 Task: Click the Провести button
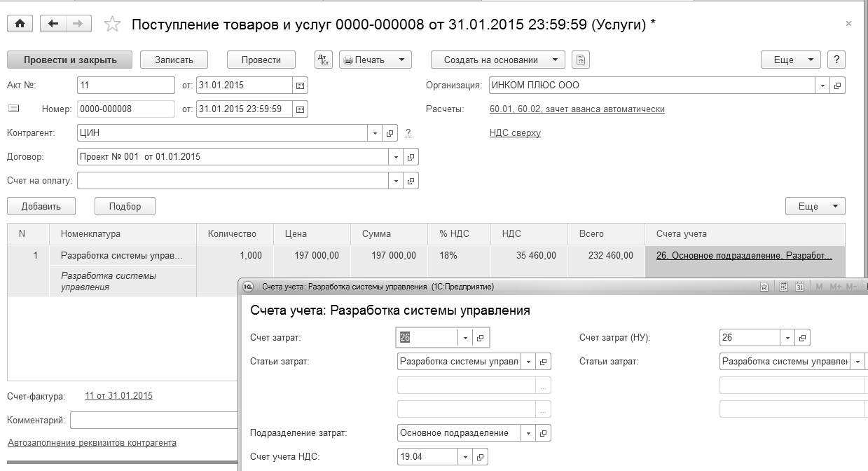pos(261,60)
